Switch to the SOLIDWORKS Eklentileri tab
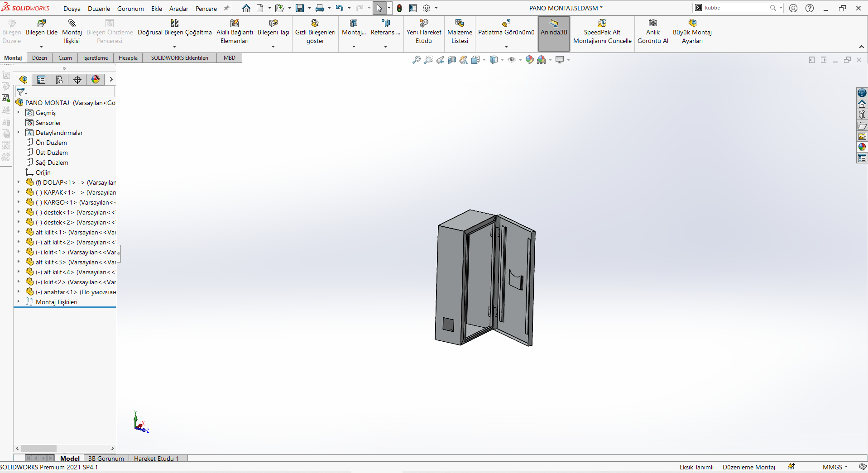 pos(180,58)
